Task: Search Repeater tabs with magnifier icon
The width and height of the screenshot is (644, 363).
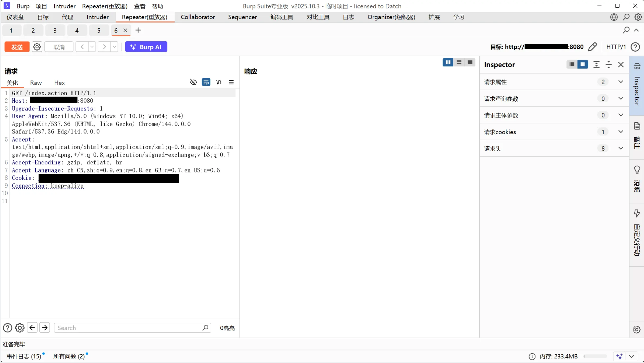Action: (626, 30)
